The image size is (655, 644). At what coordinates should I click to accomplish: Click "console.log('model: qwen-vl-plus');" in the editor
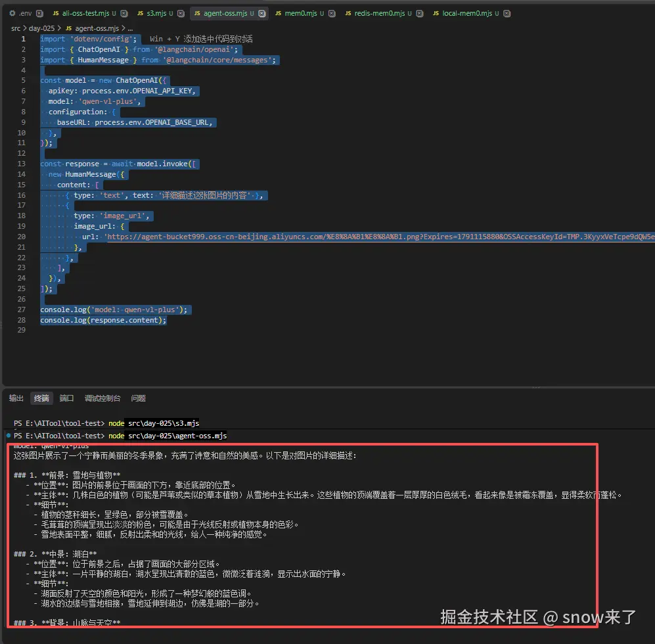tap(114, 310)
